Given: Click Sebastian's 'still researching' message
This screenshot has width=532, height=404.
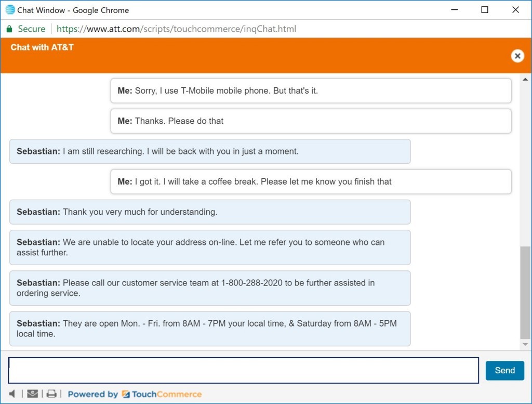Looking at the screenshot, I should 210,151.
